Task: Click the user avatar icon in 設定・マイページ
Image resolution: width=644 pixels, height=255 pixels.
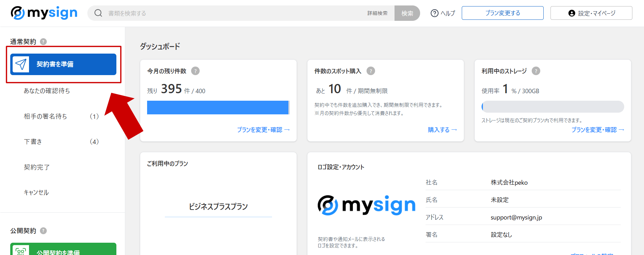Action: click(572, 13)
